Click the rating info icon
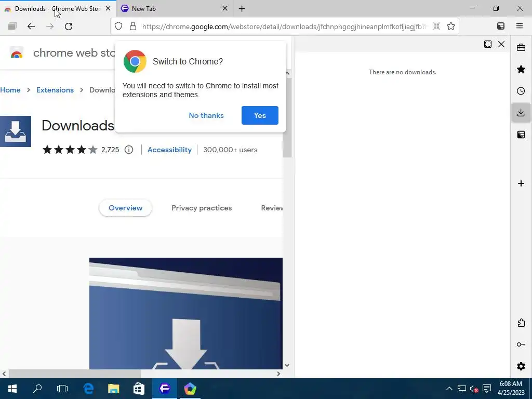 [x=129, y=150]
